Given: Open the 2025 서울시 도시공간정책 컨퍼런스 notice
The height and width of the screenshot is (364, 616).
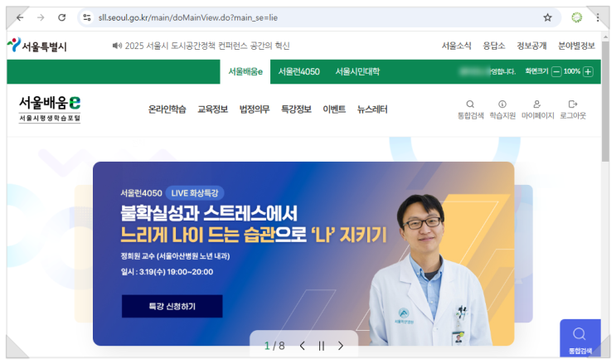Looking at the screenshot, I should [207, 46].
